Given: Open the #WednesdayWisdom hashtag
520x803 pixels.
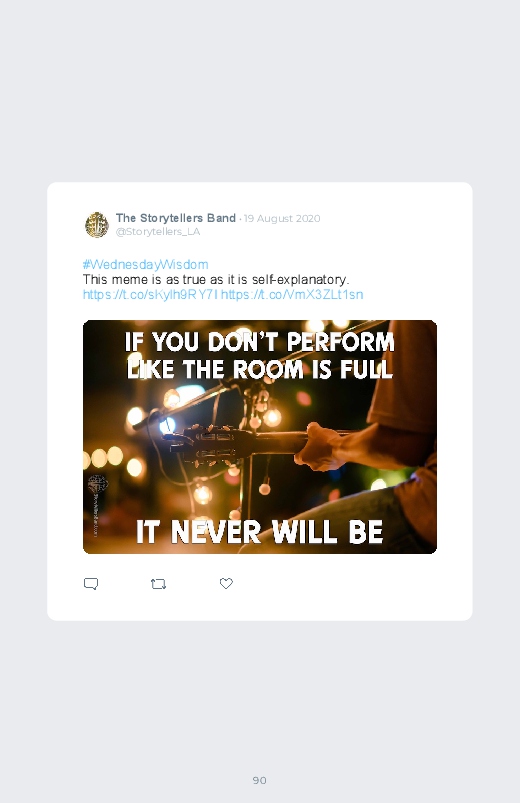Looking at the screenshot, I should coord(145,265).
